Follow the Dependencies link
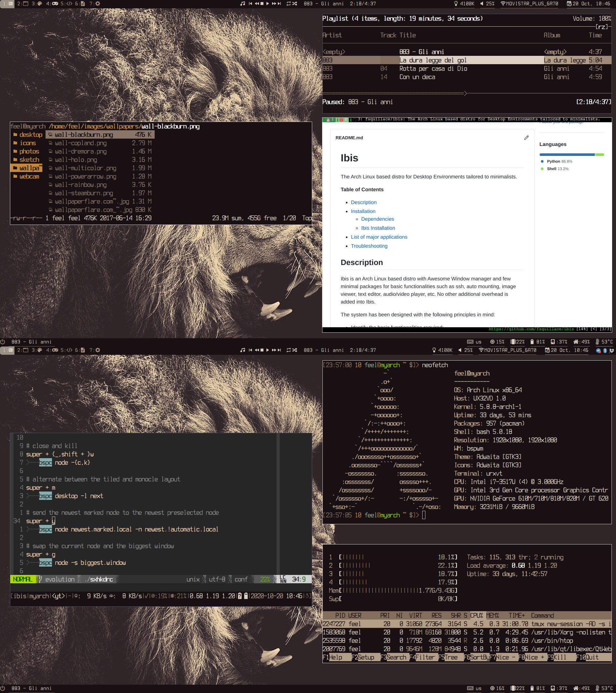616x693 pixels. click(377, 219)
